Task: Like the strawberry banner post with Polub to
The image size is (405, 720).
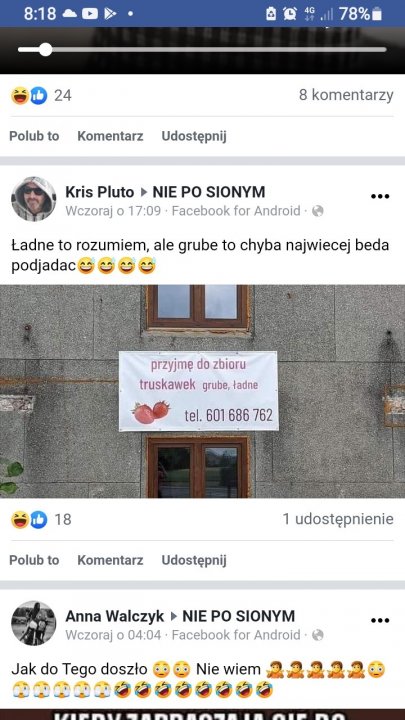Action: click(x=34, y=560)
